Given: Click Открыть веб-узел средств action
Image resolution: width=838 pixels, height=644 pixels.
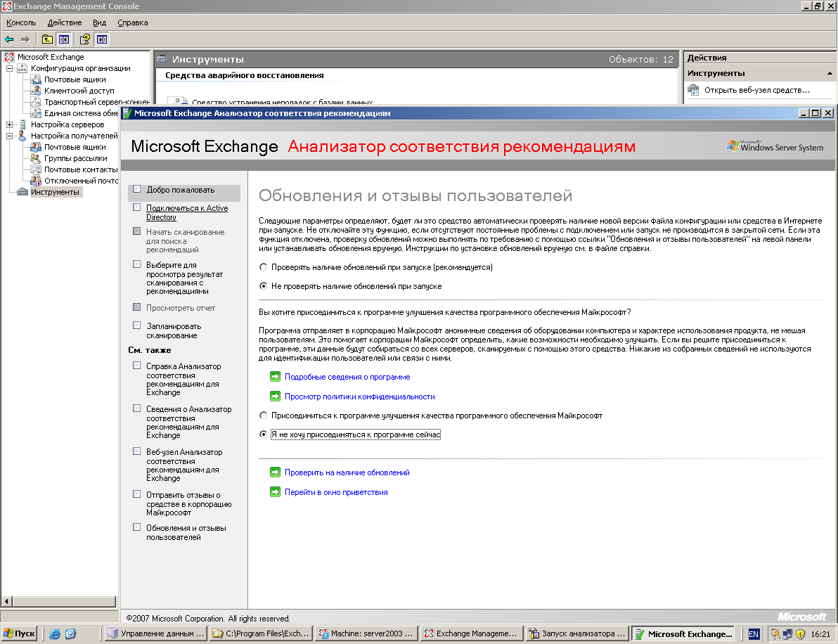Looking at the screenshot, I should [x=756, y=90].
